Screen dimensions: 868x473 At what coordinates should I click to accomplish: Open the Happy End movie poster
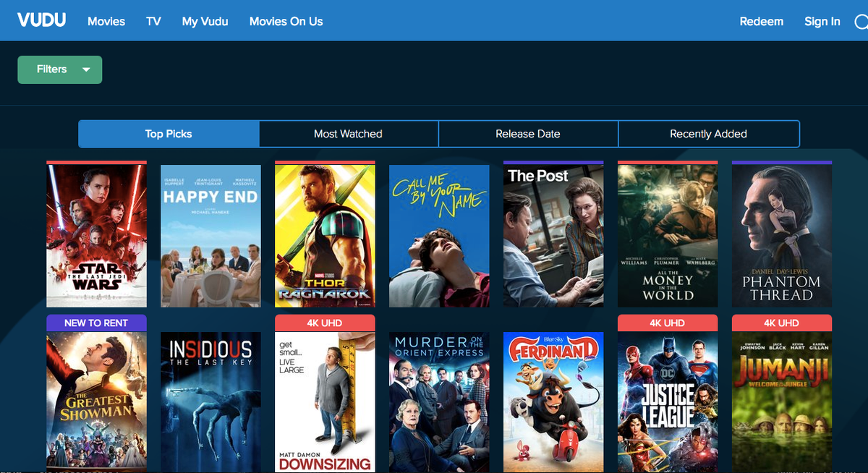(x=210, y=236)
